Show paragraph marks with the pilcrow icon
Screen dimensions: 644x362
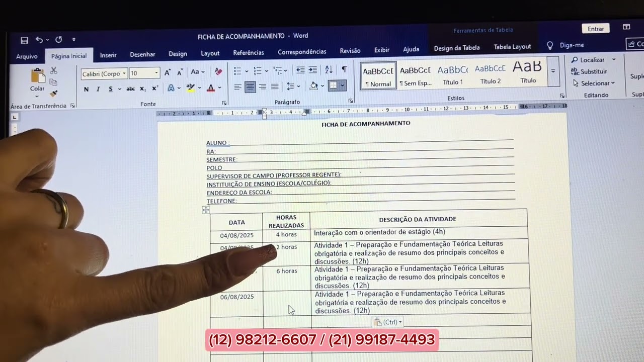point(344,69)
